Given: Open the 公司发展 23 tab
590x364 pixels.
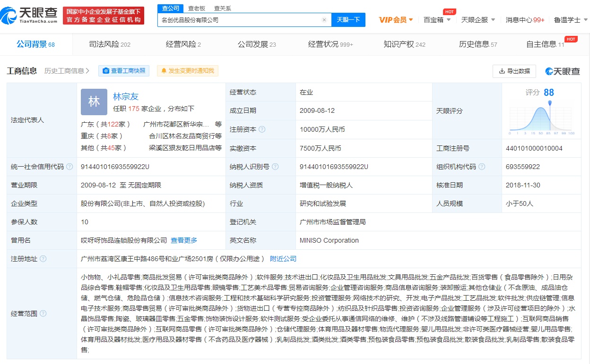Looking at the screenshot, I should [257, 44].
